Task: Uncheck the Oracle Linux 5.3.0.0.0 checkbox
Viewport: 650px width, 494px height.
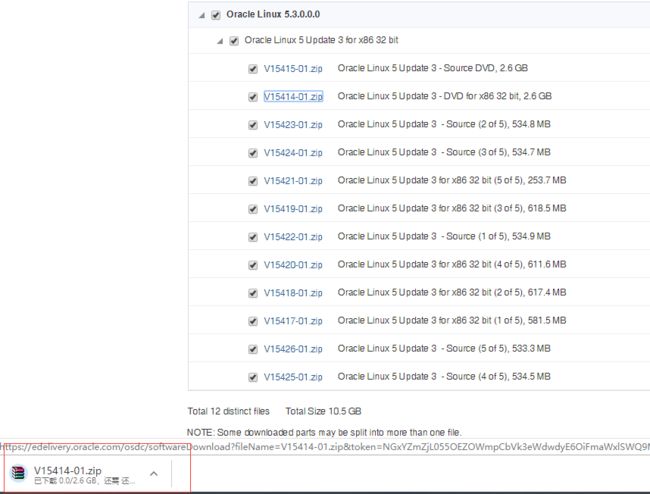Action: pyautogui.click(x=216, y=15)
